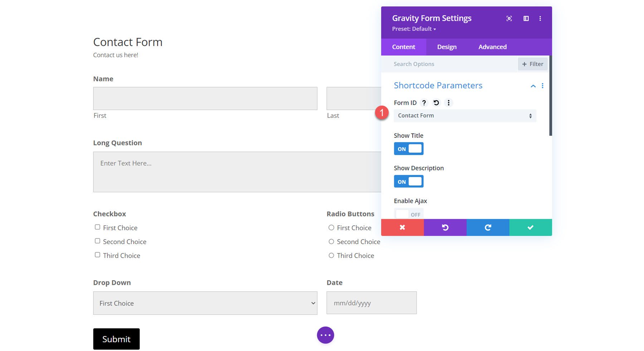Screen dimensions: 644x351
Task: Discard changes with the red X icon
Action: (x=402, y=227)
